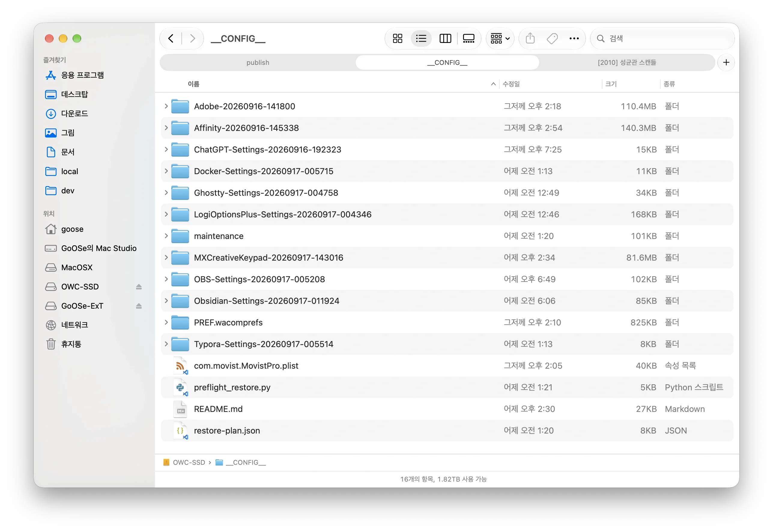Screen dimensions: 773x532
Task: Sort by the 수정일 column header
Action: [x=511, y=84]
